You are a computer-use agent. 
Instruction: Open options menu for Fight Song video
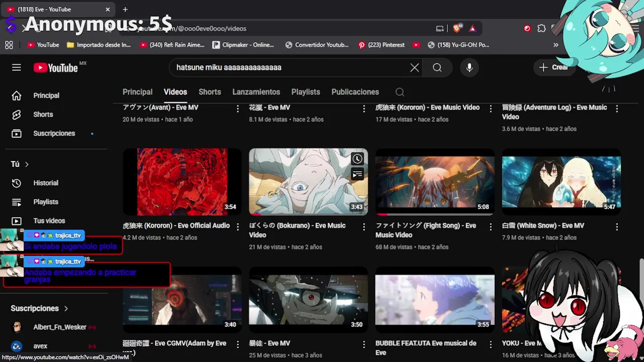491,227
